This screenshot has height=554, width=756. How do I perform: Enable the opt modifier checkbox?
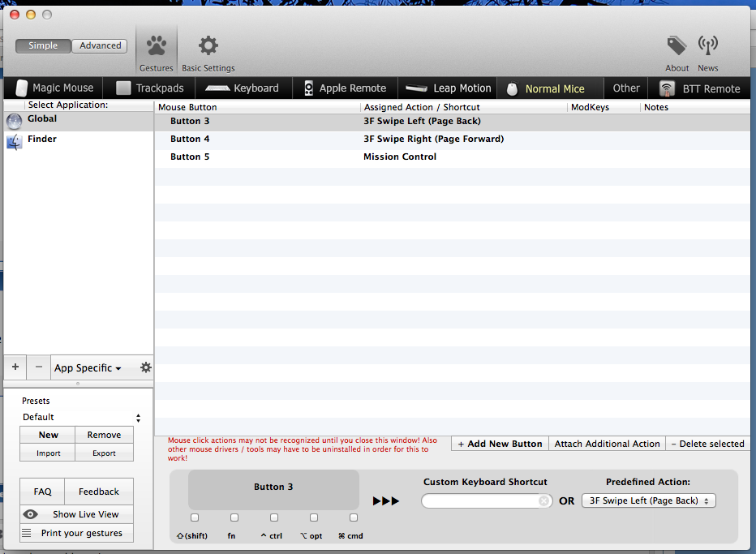(x=314, y=517)
